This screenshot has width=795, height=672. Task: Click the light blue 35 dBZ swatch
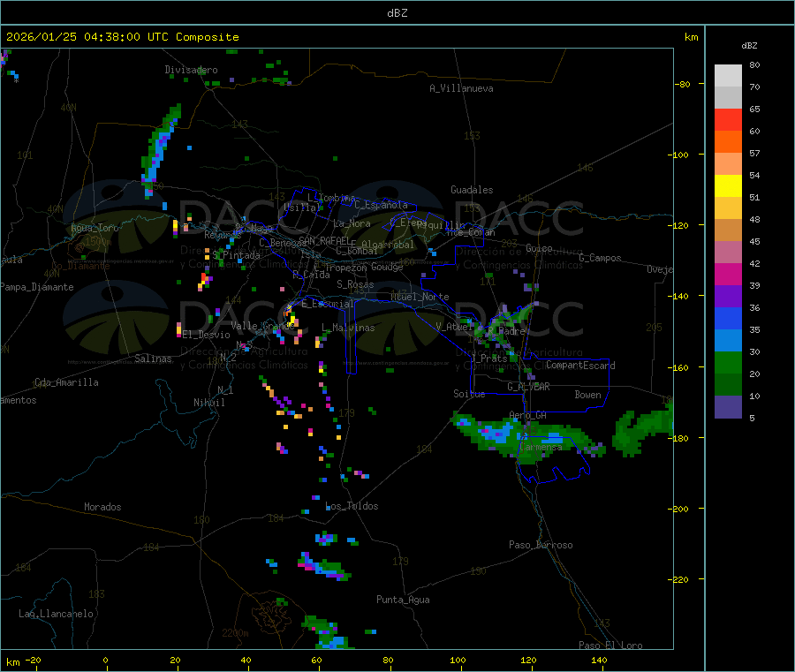[728, 341]
